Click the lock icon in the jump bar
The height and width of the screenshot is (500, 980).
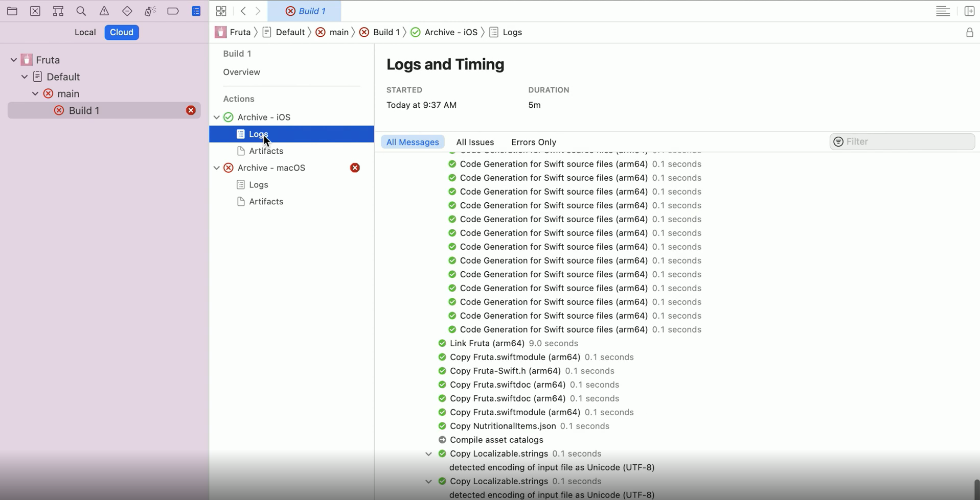[x=969, y=33]
